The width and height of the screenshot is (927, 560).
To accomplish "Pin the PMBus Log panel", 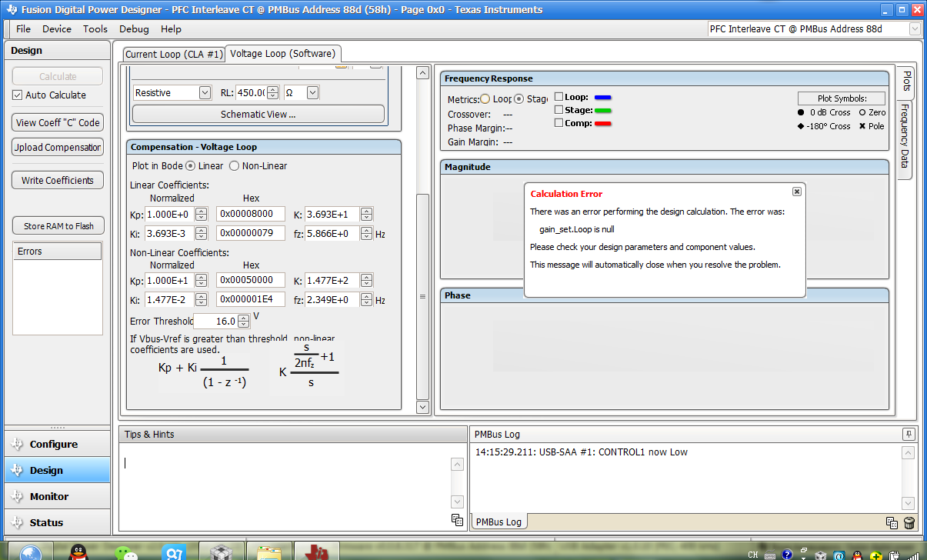I will coord(909,434).
